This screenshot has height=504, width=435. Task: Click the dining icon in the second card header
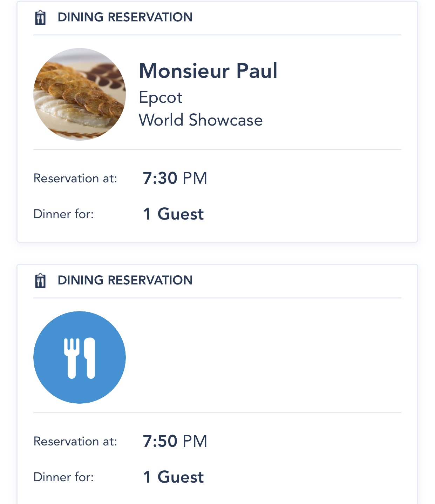pyautogui.click(x=40, y=281)
